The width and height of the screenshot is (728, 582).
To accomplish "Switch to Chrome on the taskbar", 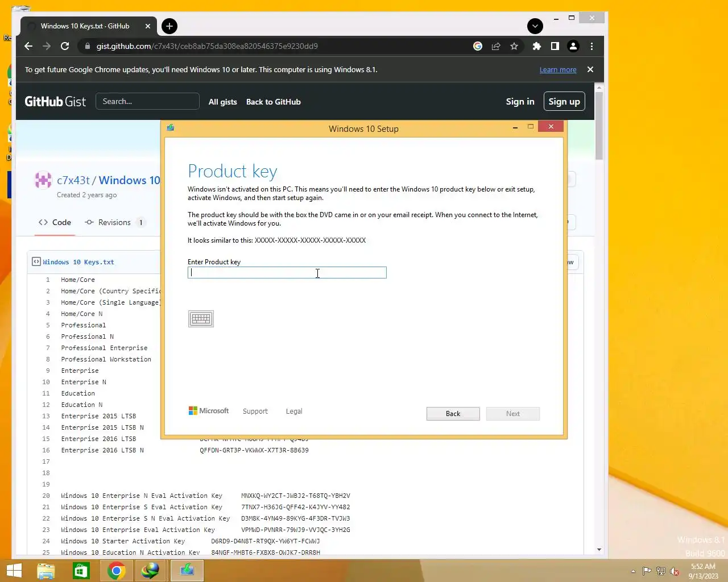I will pos(117,571).
